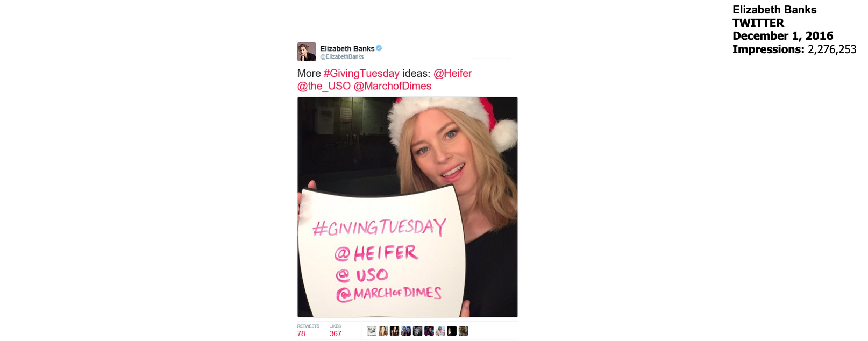
Task: Show the 367 likes list
Action: tap(336, 330)
